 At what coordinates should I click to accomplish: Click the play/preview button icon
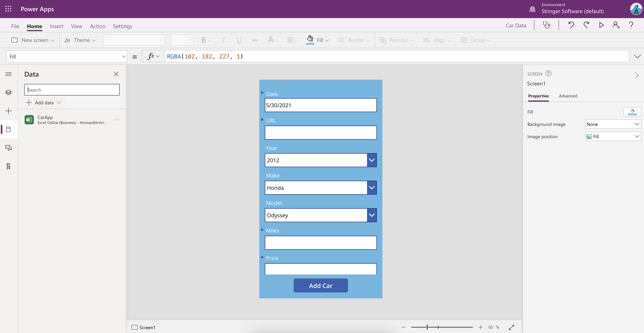pyautogui.click(x=601, y=25)
